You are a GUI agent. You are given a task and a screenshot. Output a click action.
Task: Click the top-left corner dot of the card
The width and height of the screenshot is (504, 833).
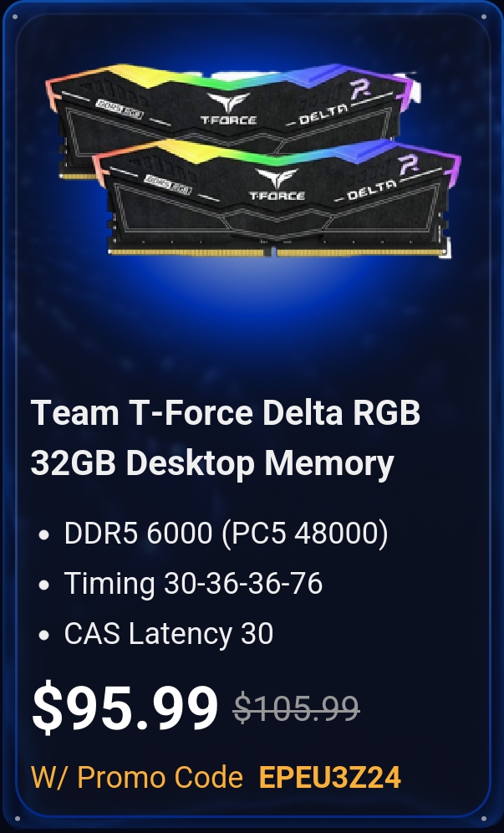(x=14, y=18)
